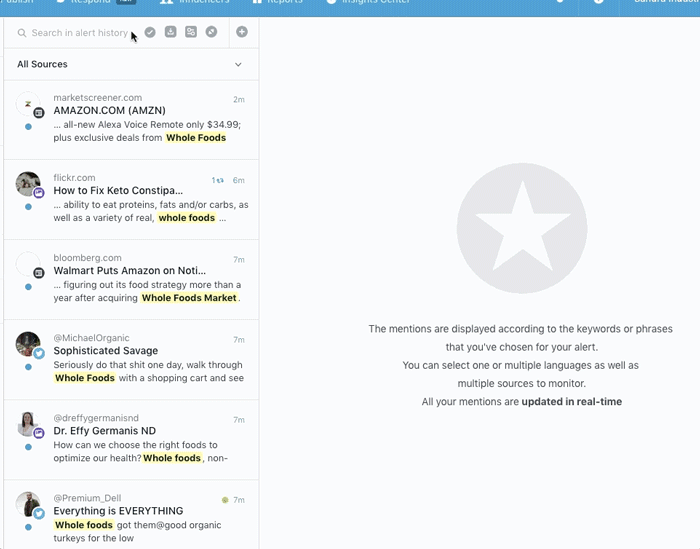Toggle the unread dot on the Dr. Effy Germanis mention
The image size is (700, 549).
pyautogui.click(x=28, y=447)
